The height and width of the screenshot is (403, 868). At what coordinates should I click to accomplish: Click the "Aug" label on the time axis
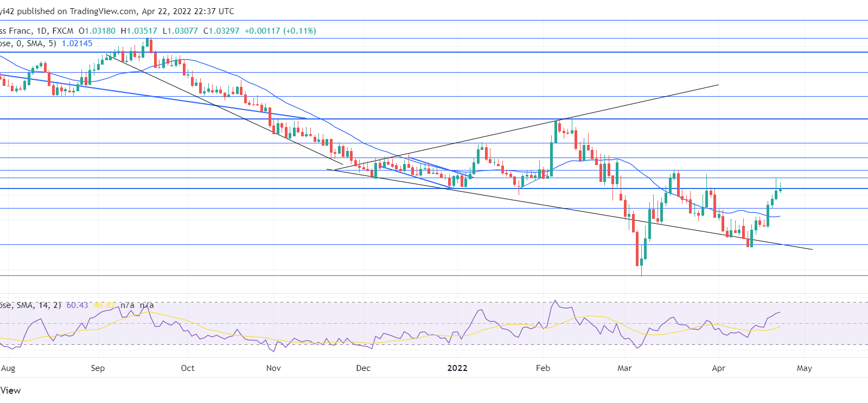[8, 368]
